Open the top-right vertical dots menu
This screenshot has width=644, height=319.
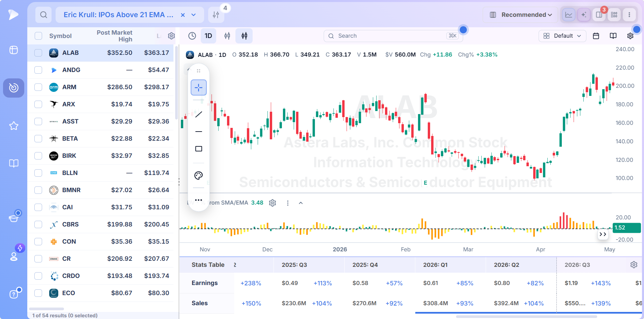click(x=629, y=15)
